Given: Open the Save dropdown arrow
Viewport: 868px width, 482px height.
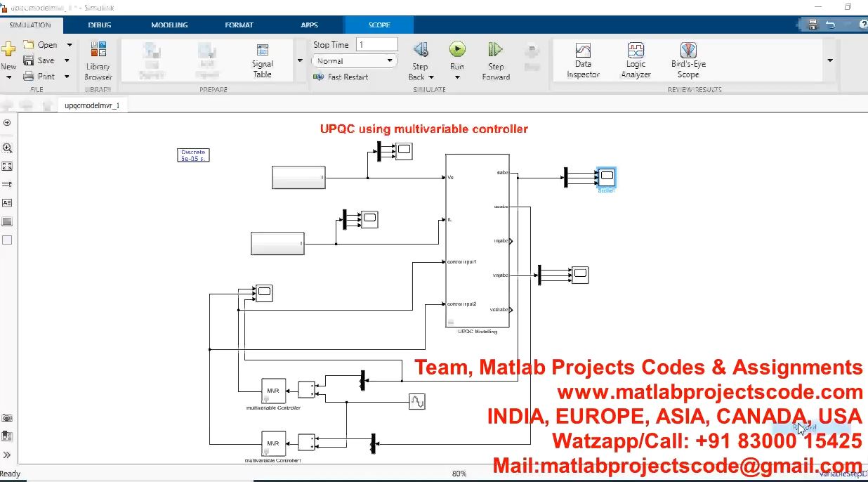Looking at the screenshot, I should 69,60.
